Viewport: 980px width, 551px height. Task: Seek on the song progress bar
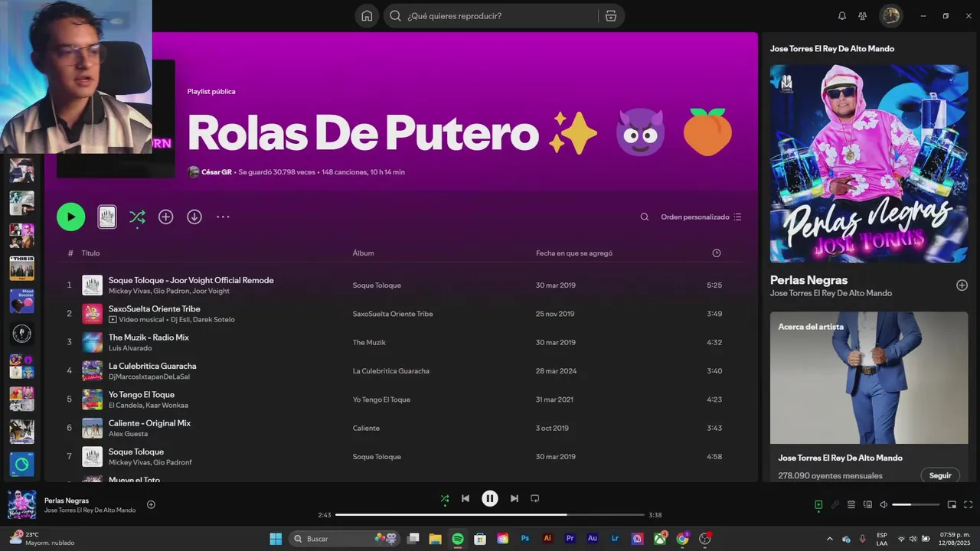tap(490, 515)
